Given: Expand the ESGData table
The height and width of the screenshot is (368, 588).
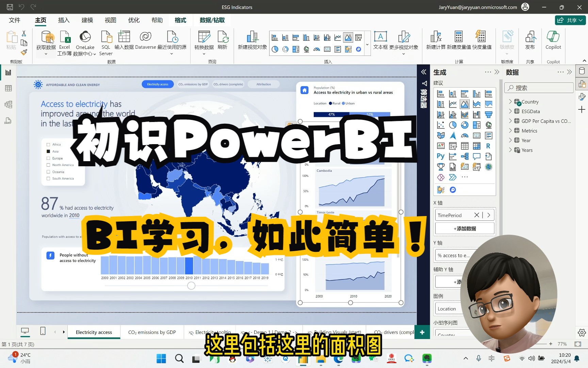Looking at the screenshot, I should click(x=510, y=111).
